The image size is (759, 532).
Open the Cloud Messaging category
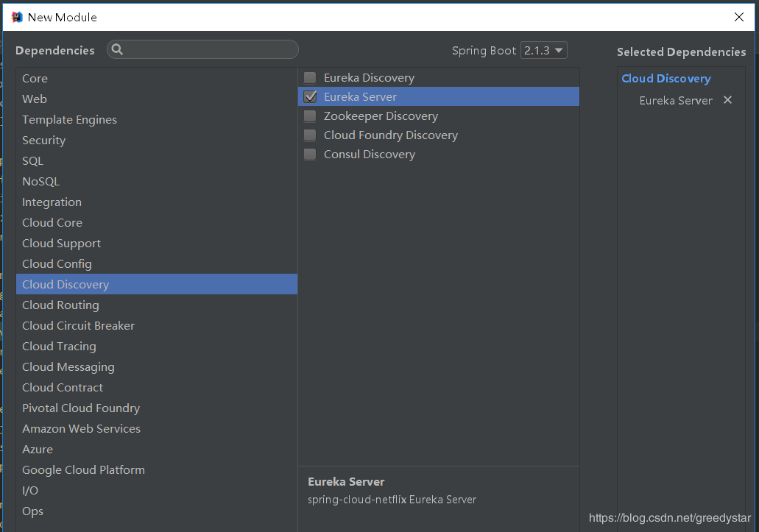coord(157,367)
